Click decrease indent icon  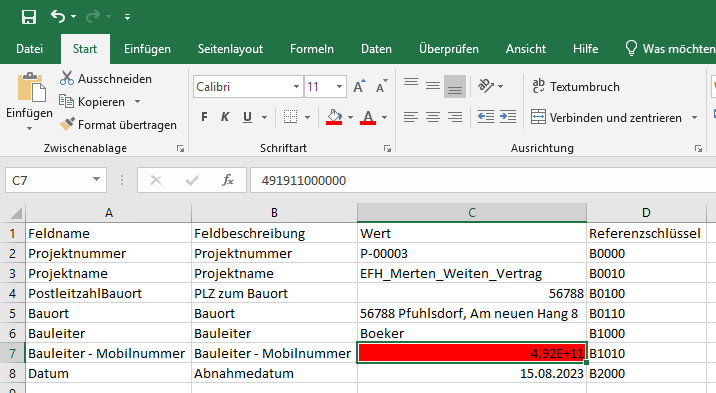pyautogui.click(x=486, y=117)
